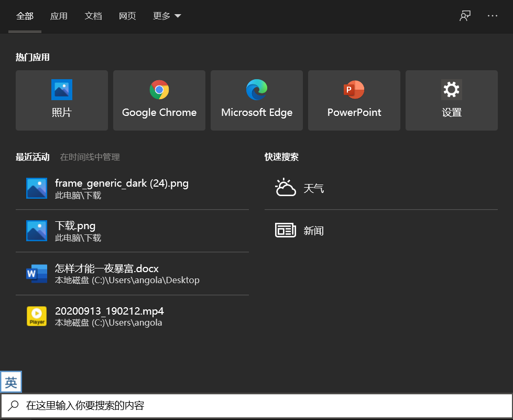Switch to the 文档 tab
Image resolution: width=513 pixels, height=420 pixels.
(93, 16)
